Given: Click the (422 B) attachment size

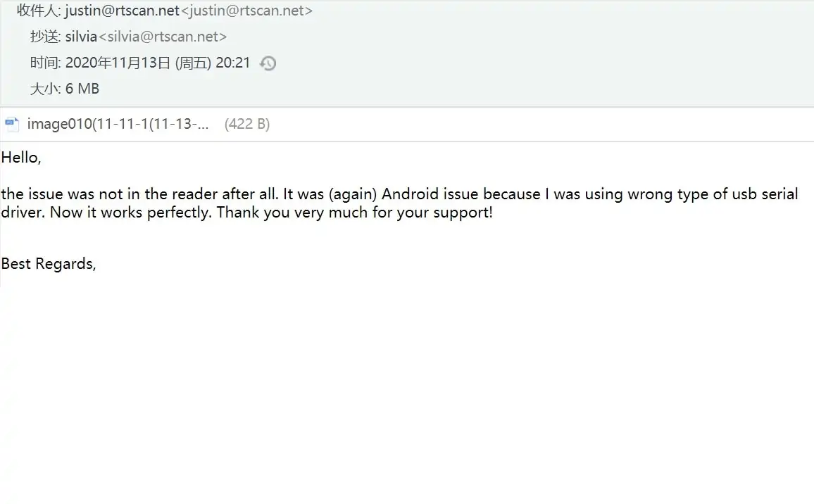Looking at the screenshot, I should pyautogui.click(x=246, y=125).
